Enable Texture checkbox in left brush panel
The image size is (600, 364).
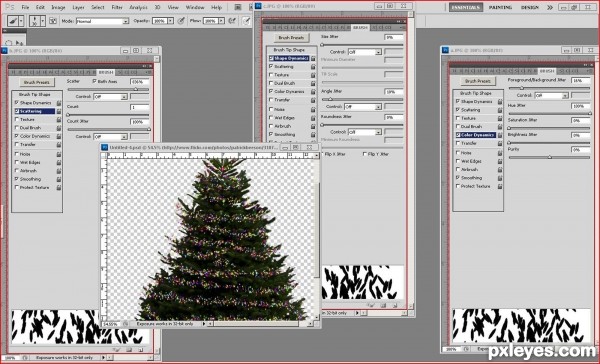pyautogui.click(x=17, y=119)
